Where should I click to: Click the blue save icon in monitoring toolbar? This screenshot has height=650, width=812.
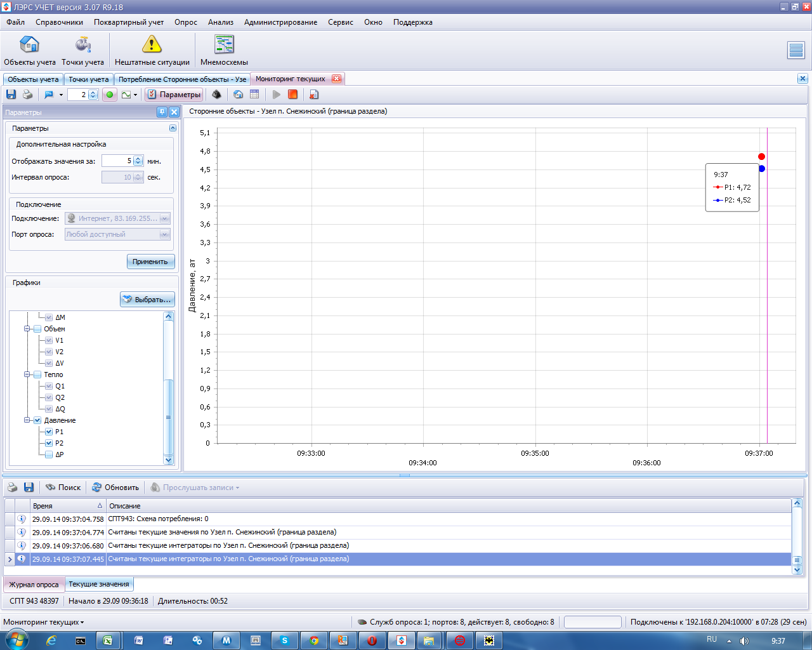pyautogui.click(x=11, y=95)
